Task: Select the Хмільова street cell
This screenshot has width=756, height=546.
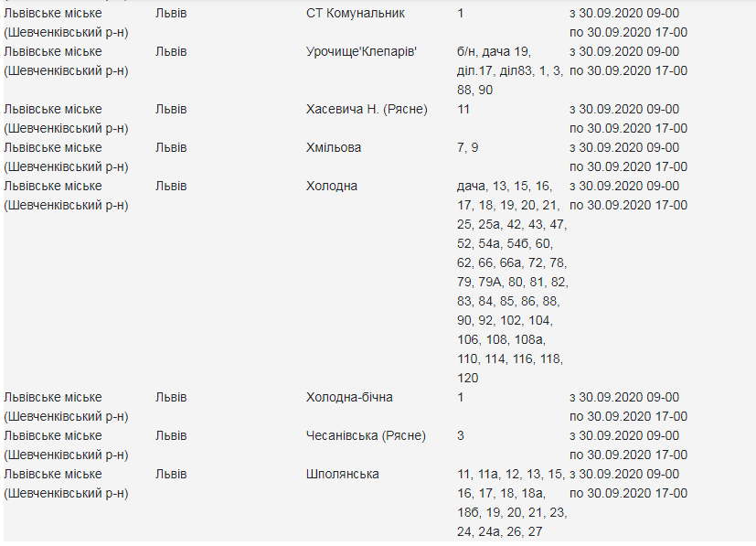Action: click(333, 147)
